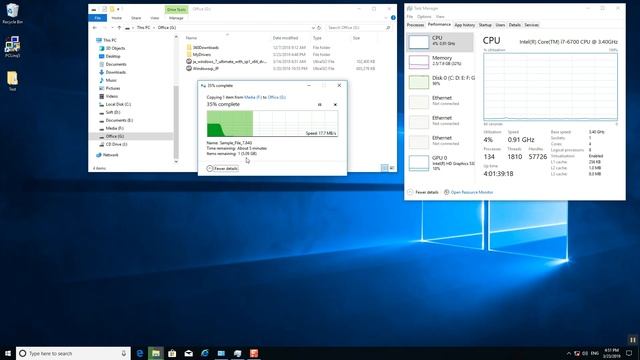Open Microsoft Store from the taskbar
The image size is (640, 360).
coord(172,353)
